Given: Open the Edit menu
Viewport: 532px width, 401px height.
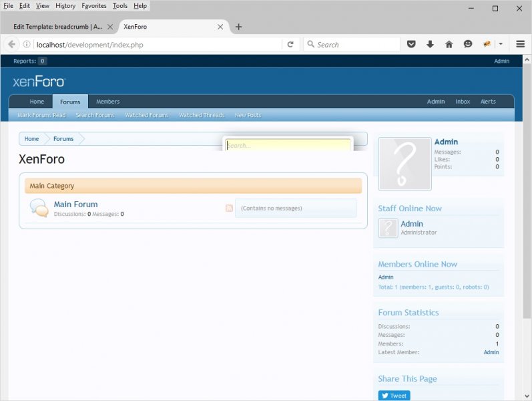Looking at the screenshot, I should point(25,6).
